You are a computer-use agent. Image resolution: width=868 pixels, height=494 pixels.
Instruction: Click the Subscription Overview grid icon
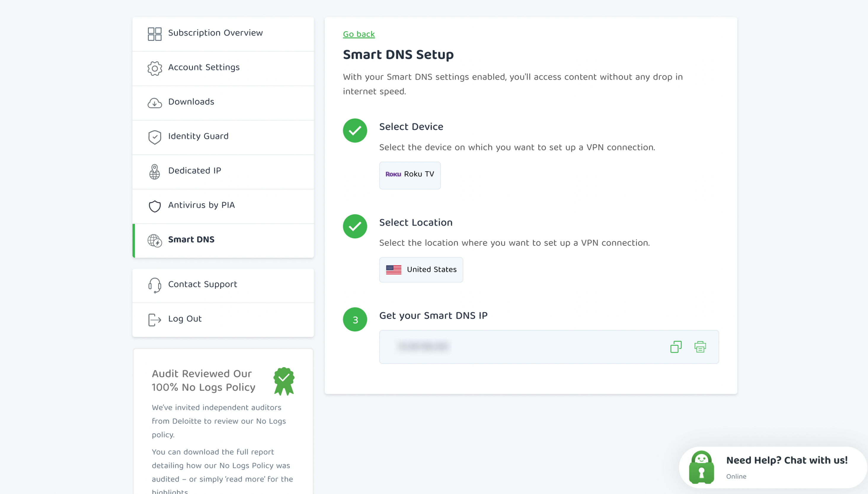[154, 34]
